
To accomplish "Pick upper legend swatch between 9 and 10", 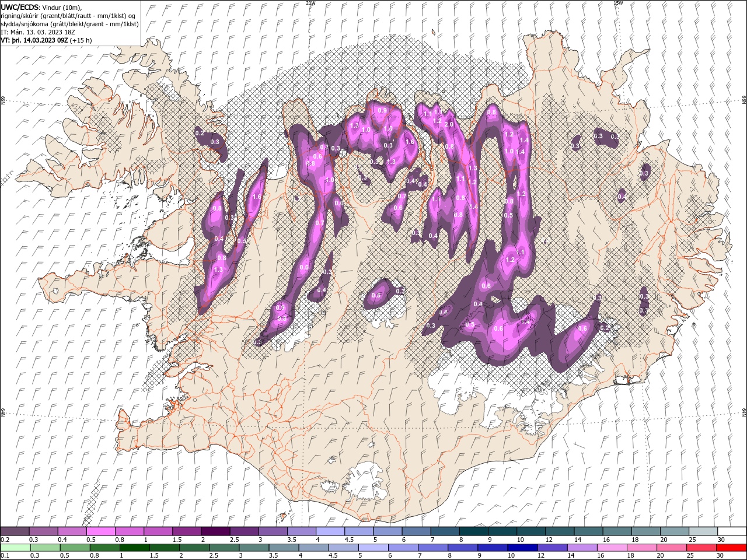I will (x=502, y=531).
